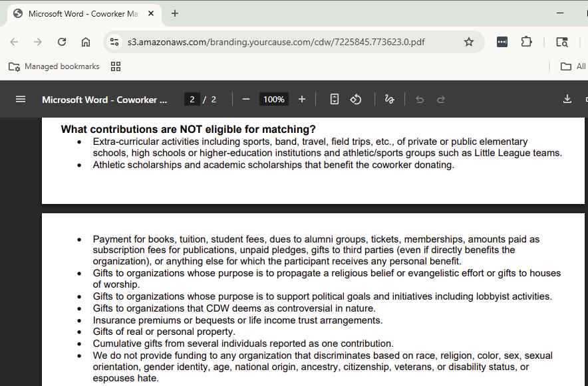Screen dimensions: 588x386
Task: Click bullet starting 'Payment for books, tuition'
Action: [x=316, y=250]
